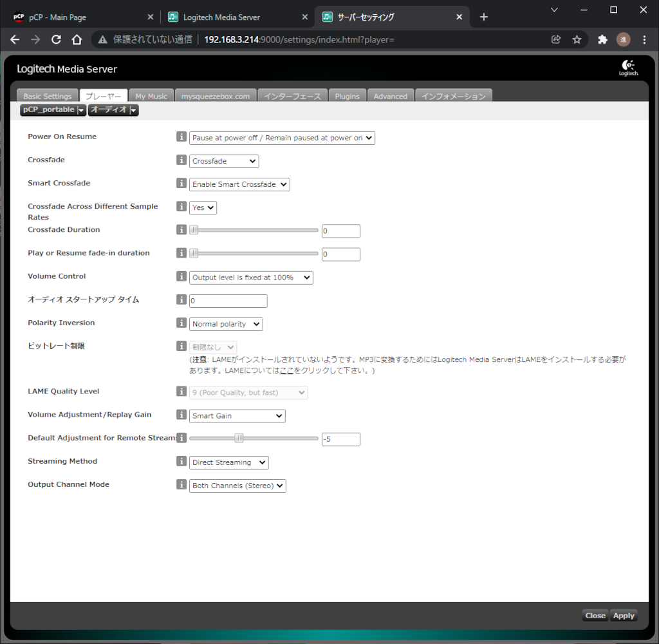
Task: Open info icon for Volume Control
Action: [x=181, y=276]
